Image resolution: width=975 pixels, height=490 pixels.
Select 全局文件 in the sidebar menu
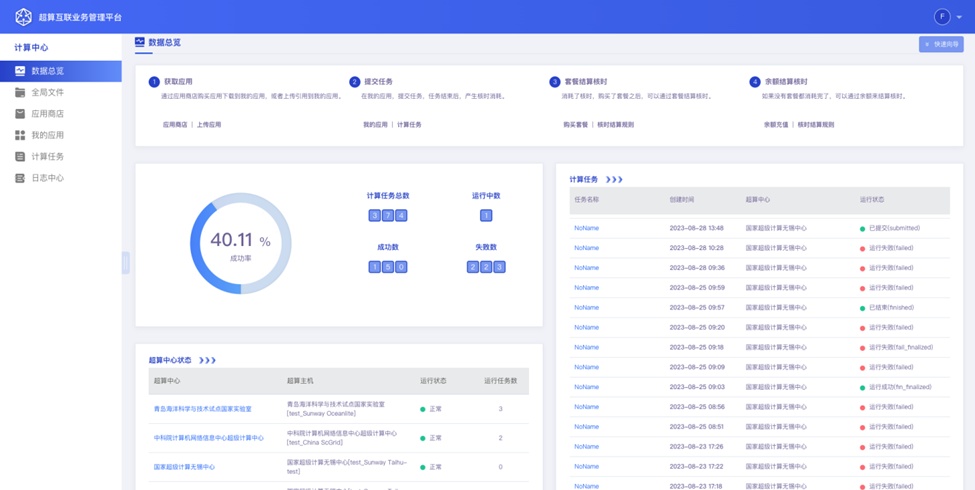coord(47,92)
